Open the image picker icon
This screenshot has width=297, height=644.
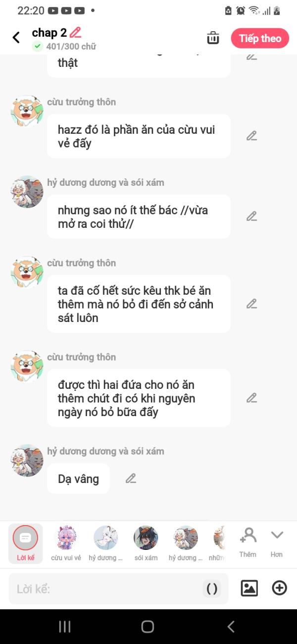[249, 588]
